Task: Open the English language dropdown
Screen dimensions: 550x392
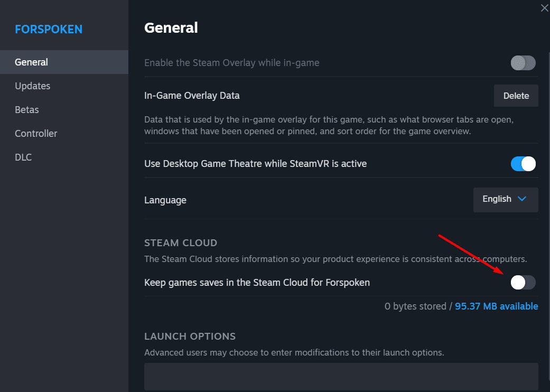Action: pos(506,200)
